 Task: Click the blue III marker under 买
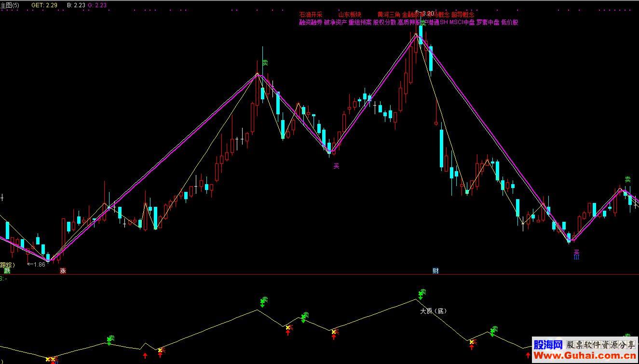pyautogui.click(x=576, y=257)
